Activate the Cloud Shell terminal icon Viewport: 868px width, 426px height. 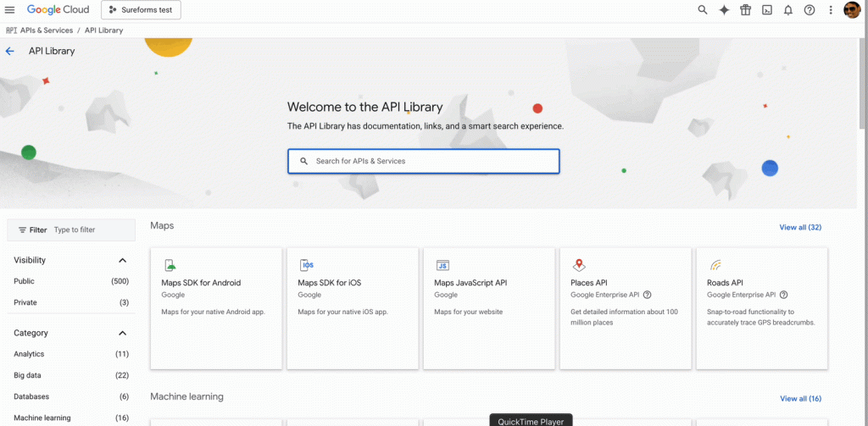766,10
